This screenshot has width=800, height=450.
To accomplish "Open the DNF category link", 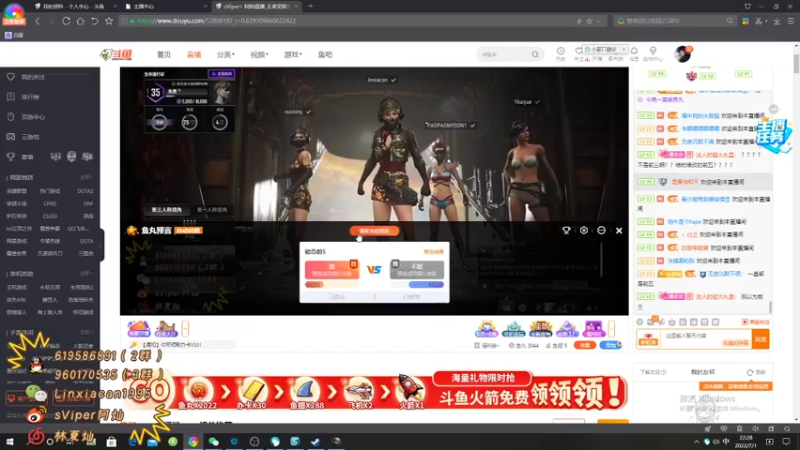I will click(x=88, y=203).
